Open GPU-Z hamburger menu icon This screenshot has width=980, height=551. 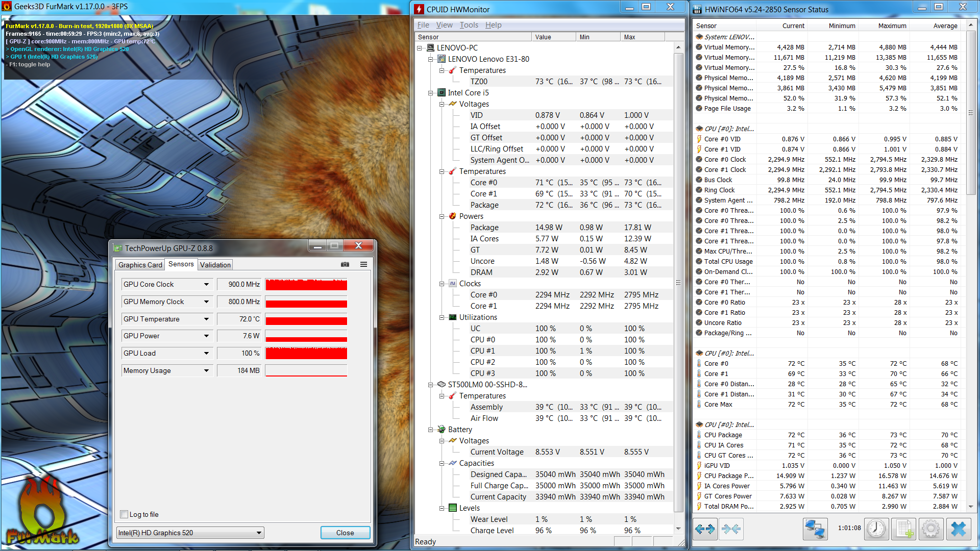click(363, 264)
